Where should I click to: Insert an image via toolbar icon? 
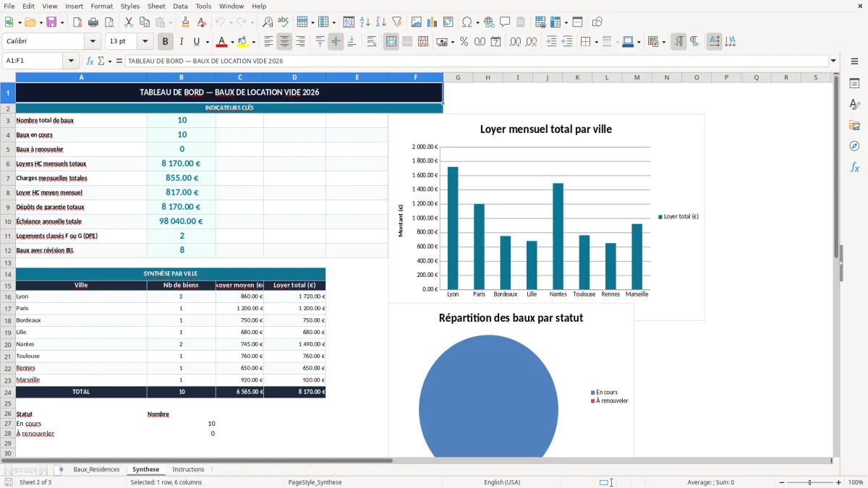tap(417, 22)
